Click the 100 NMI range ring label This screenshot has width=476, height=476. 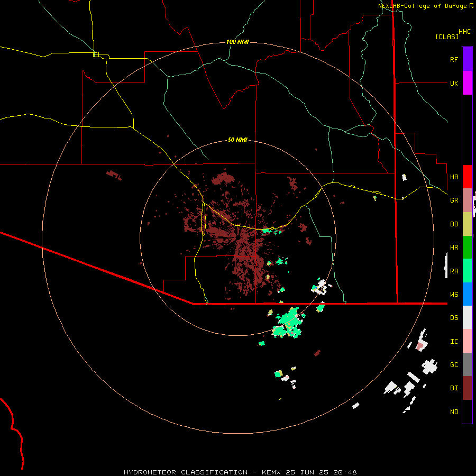point(237,42)
